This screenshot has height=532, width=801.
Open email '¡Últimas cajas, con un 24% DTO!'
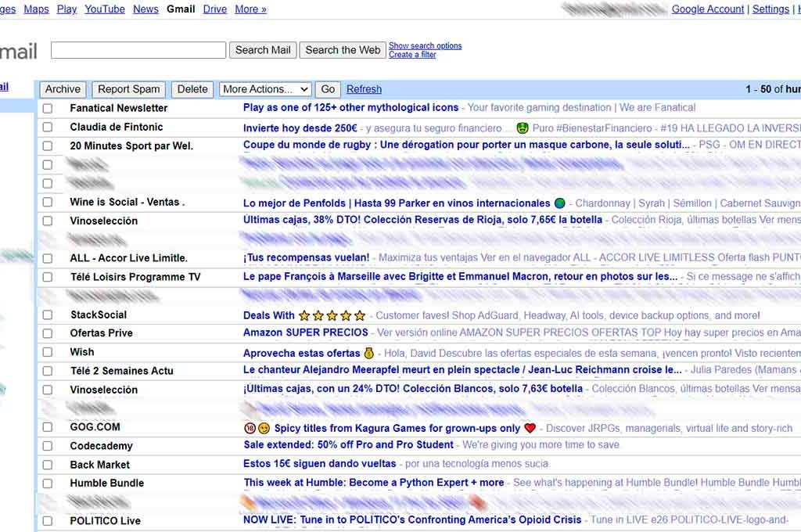tap(413, 389)
